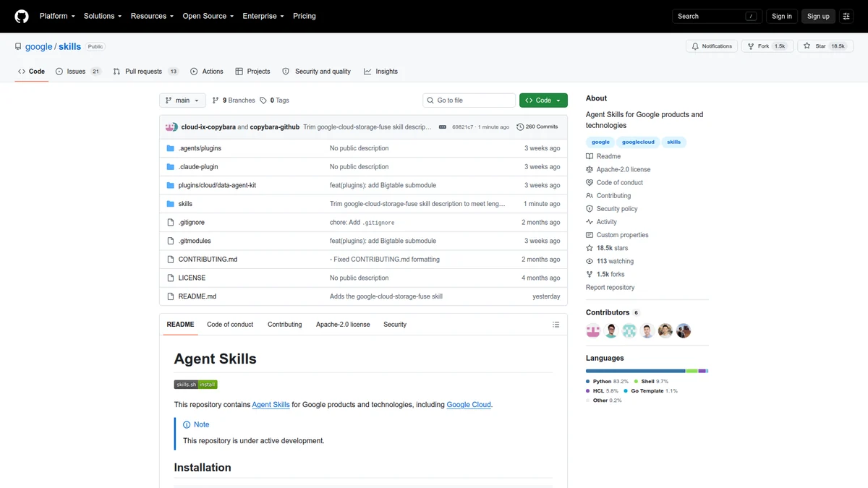Follow the Agent Skills hyperlink
Image resolution: width=868 pixels, height=488 pixels.
(x=271, y=405)
